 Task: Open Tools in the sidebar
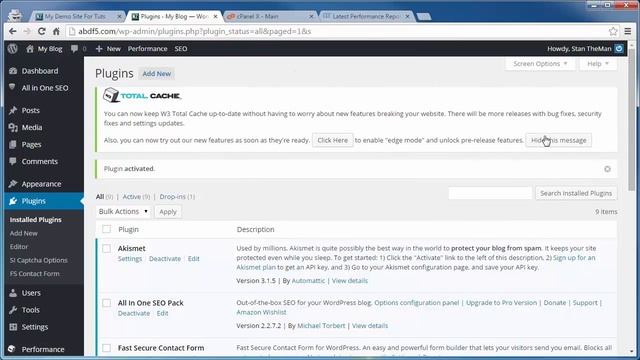[x=31, y=310]
